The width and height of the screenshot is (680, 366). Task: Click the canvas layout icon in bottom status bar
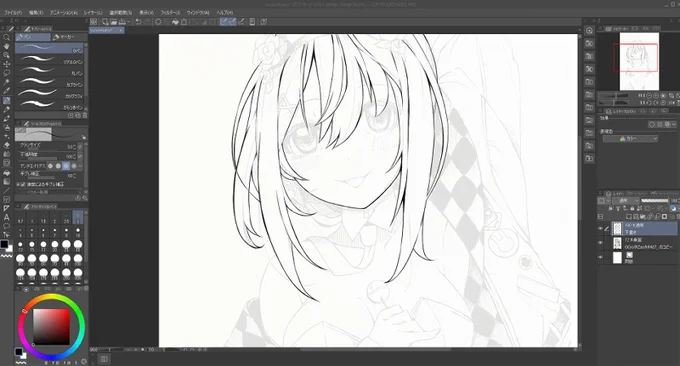pos(104,359)
